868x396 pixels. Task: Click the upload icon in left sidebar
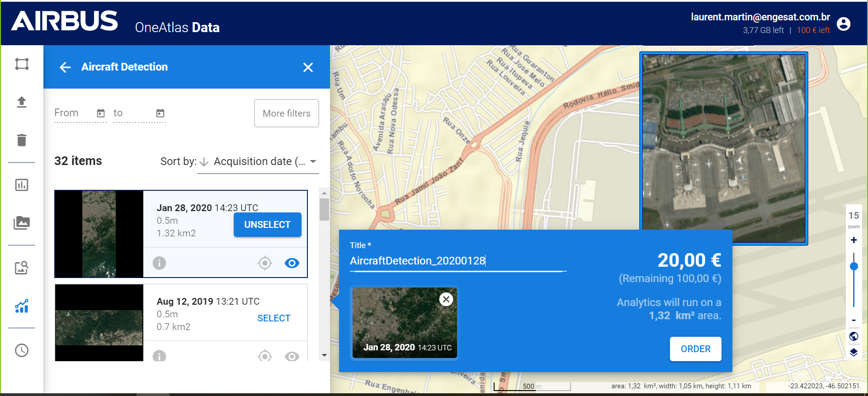(x=22, y=102)
